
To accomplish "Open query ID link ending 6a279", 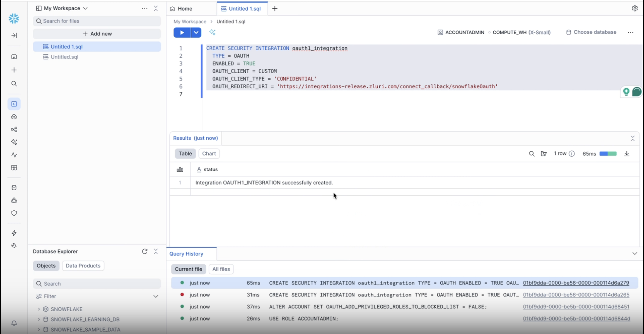I will [576, 283].
